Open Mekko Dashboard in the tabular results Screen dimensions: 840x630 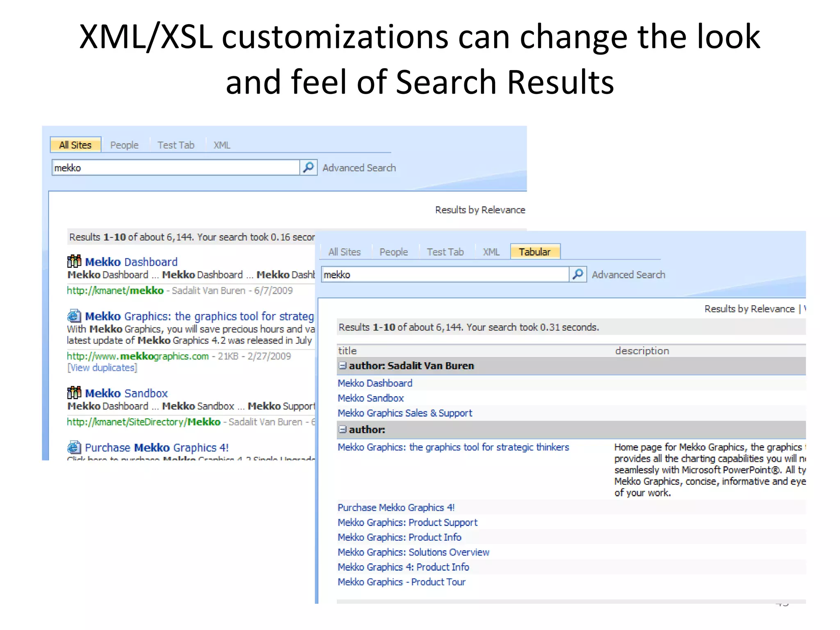[375, 383]
